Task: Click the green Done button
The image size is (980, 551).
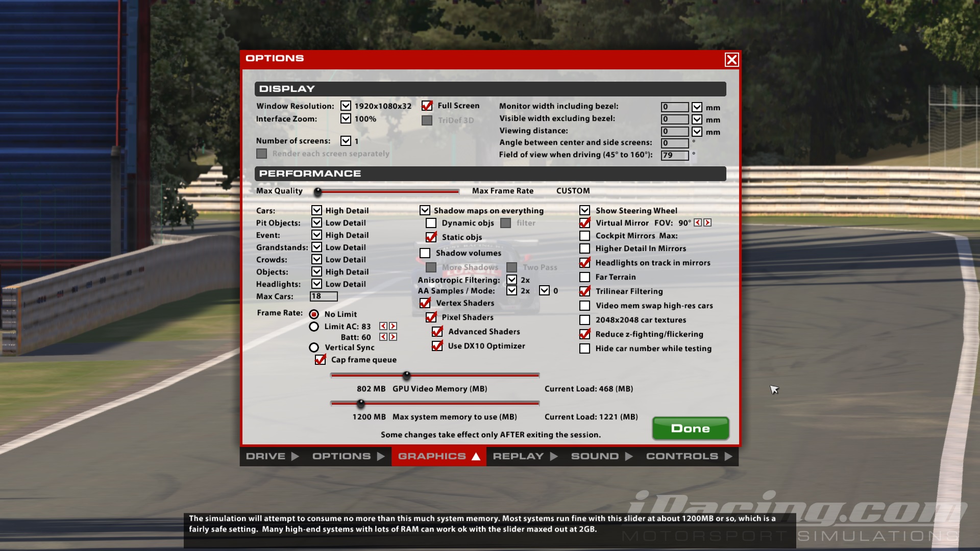Action: coord(690,429)
